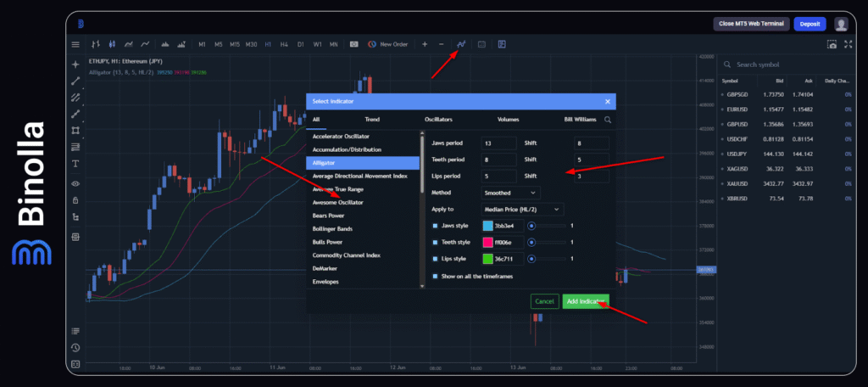The image size is (868, 387).
Task: Open the hamburger menu in the toolbar
Action: tap(75, 44)
